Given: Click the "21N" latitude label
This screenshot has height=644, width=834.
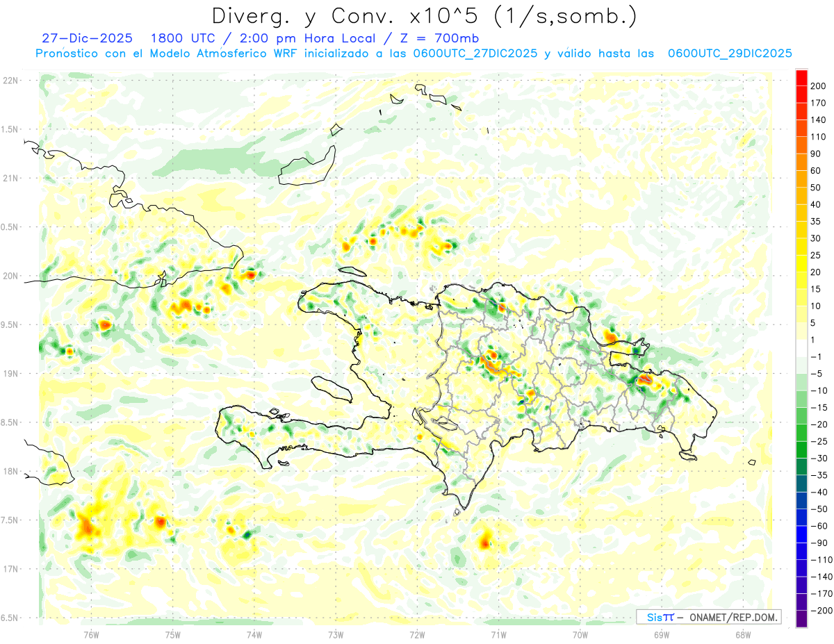Looking at the screenshot, I should point(10,178).
